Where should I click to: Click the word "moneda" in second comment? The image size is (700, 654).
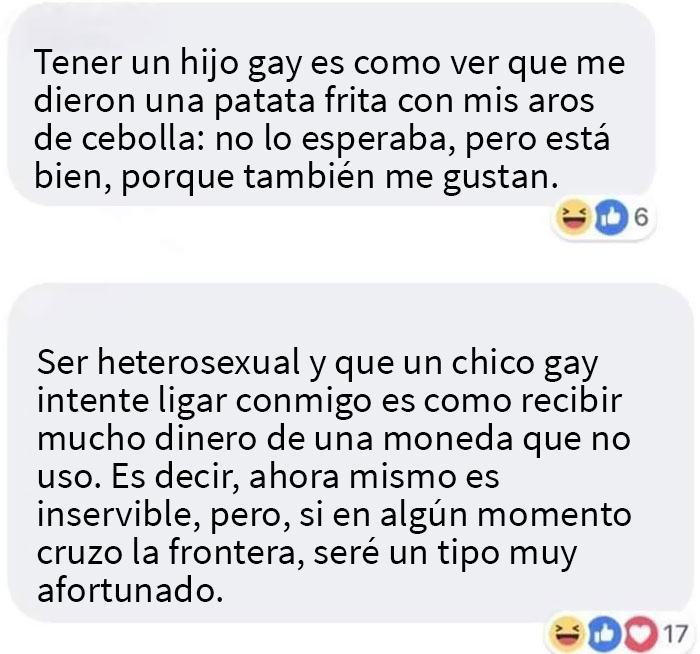pyautogui.click(x=449, y=438)
